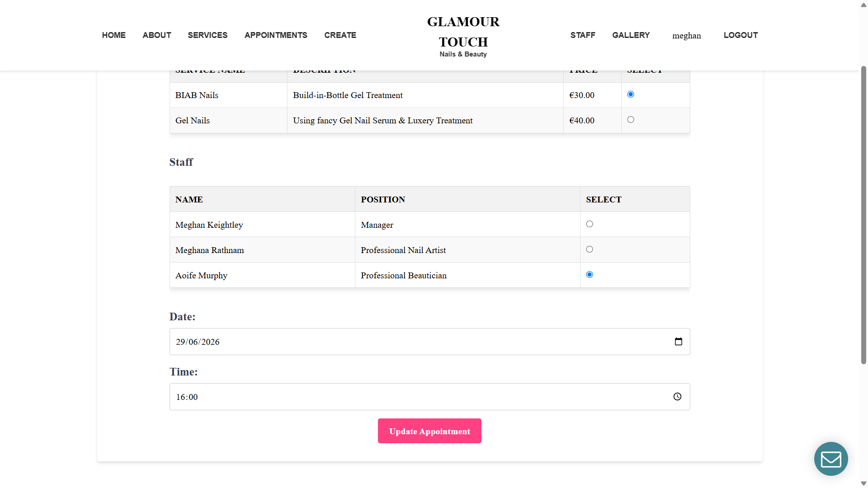Select Aoife Murphy radio button
Viewport: 868px width, 488px height.
click(590, 275)
